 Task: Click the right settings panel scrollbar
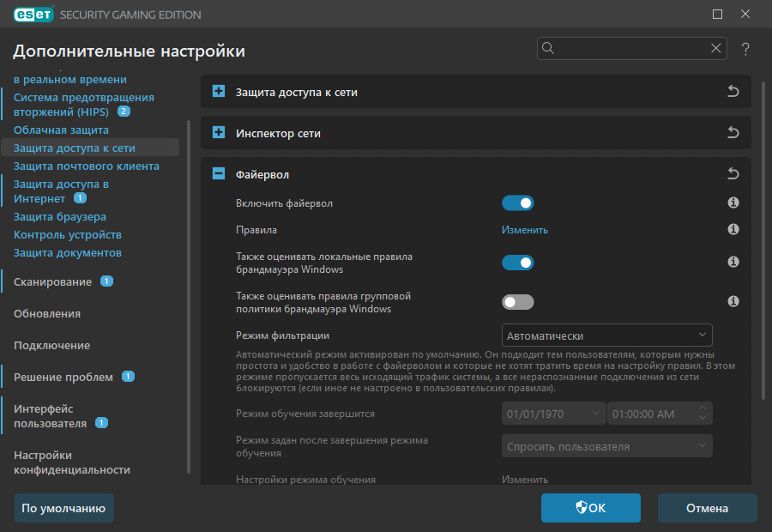click(763, 241)
